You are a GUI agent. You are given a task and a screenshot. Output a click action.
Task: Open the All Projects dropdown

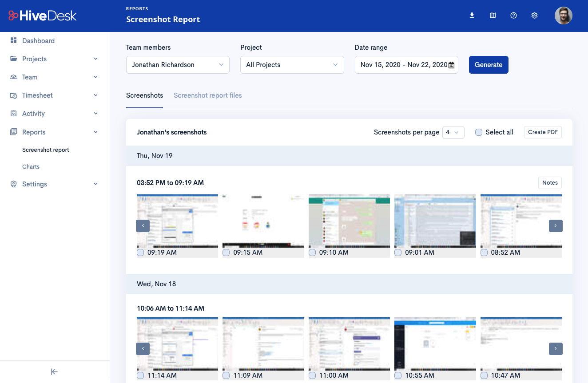(x=292, y=65)
